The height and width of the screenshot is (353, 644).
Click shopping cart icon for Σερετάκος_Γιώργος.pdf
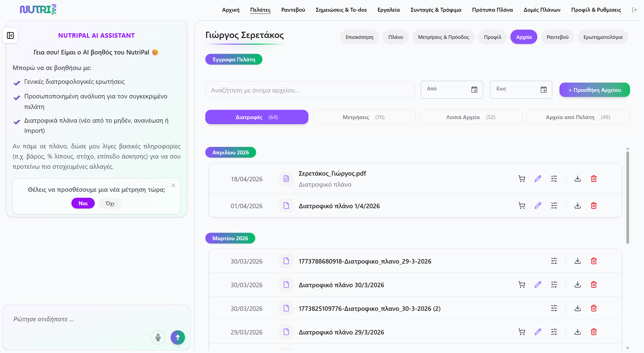(522, 179)
